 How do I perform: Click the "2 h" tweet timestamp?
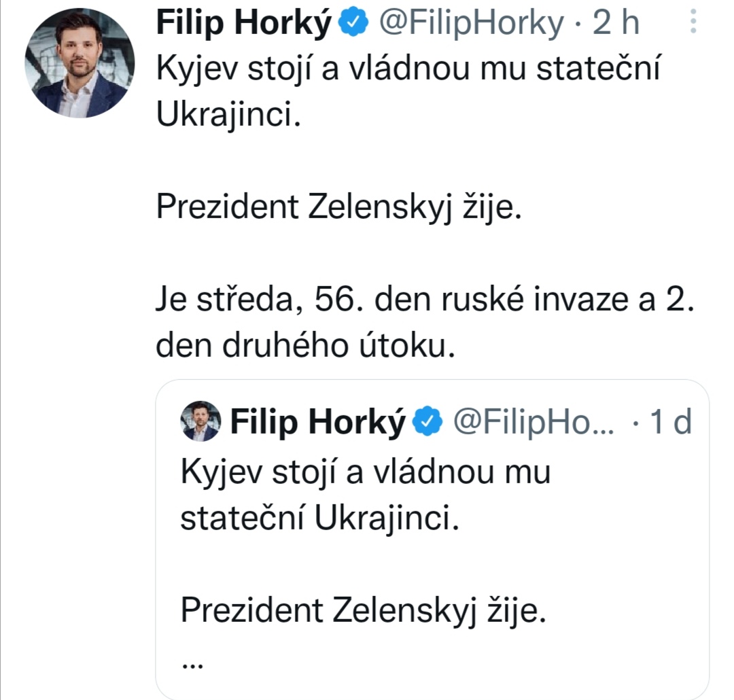pyautogui.click(x=616, y=25)
